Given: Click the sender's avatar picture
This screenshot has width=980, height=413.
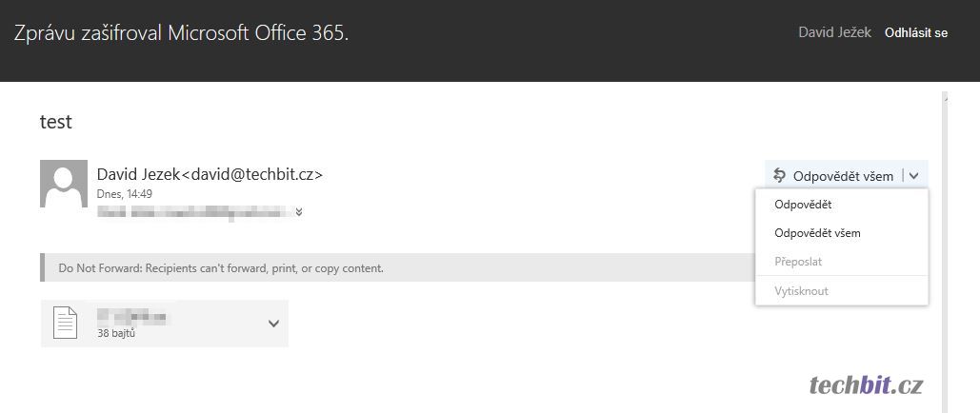Looking at the screenshot, I should pos(64,184).
